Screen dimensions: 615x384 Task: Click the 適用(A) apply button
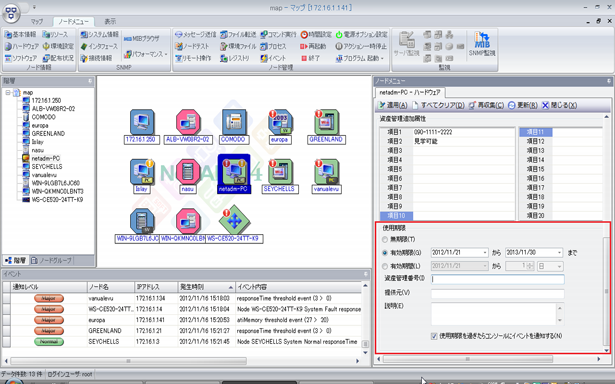coord(393,105)
